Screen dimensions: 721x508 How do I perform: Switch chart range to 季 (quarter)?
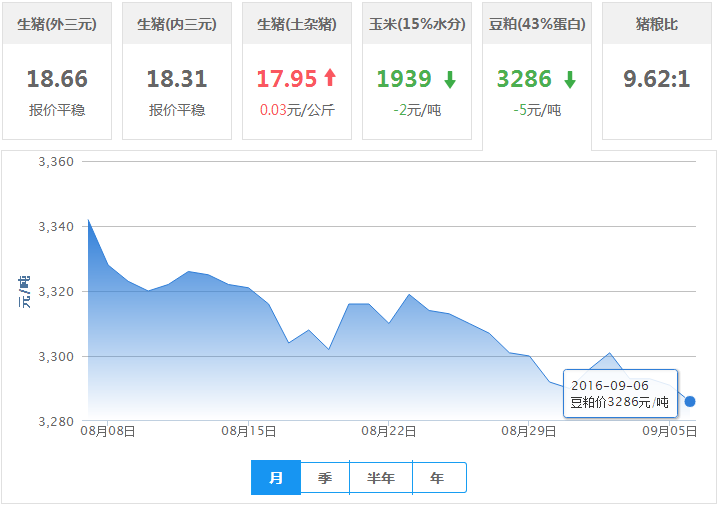(325, 478)
